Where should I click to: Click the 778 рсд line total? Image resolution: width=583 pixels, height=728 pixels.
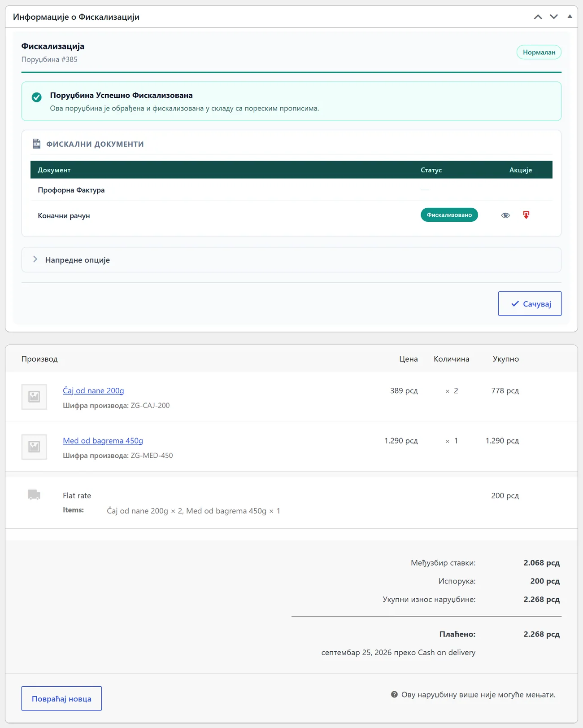[x=505, y=390]
